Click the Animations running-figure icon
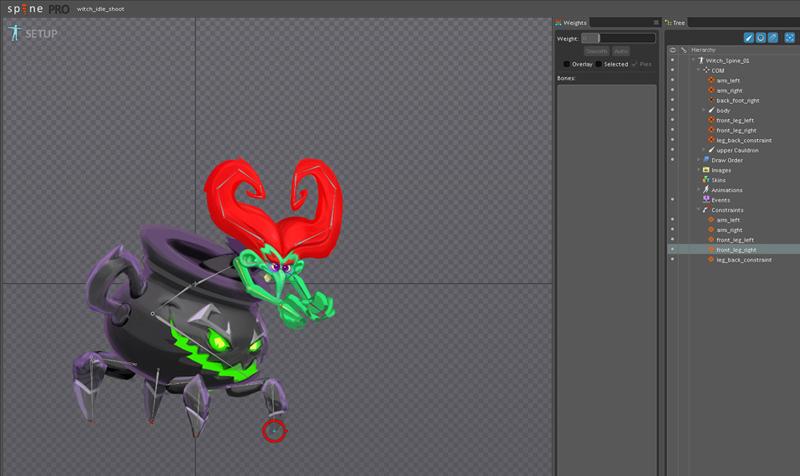 (x=706, y=190)
